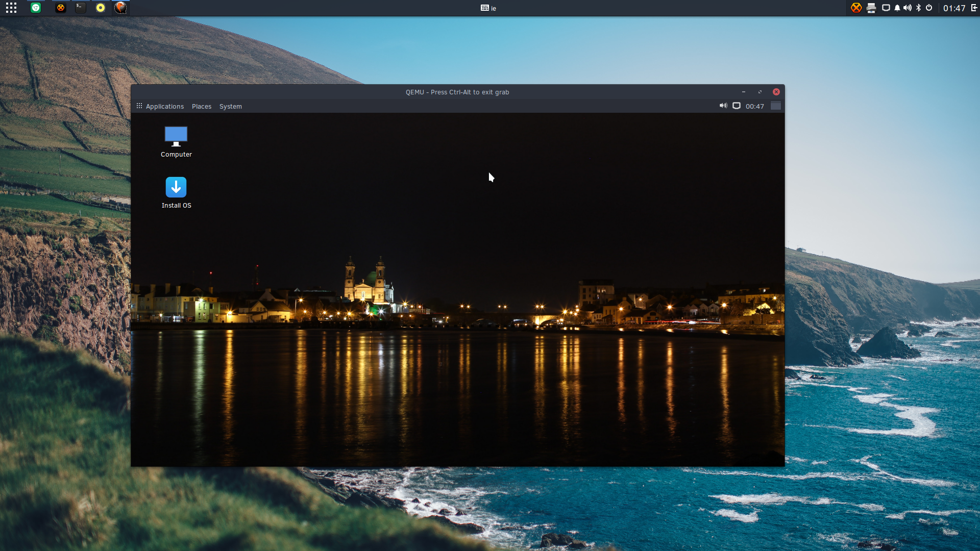This screenshot has height=551, width=980.
Task: Click the logout arrow icon at panel end
Action: click(x=974, y=8)
